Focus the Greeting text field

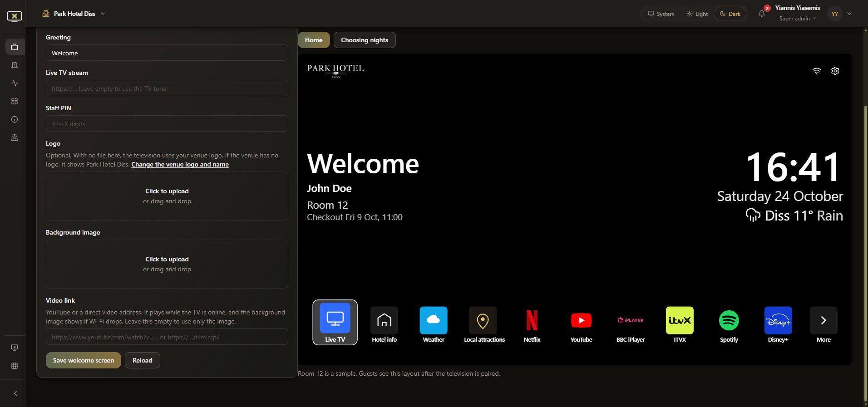tap(167, 53)
